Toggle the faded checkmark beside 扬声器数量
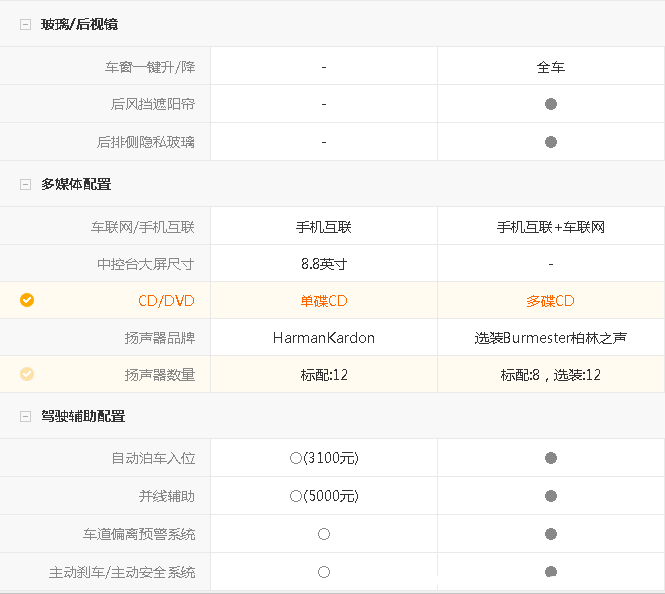 27,374
